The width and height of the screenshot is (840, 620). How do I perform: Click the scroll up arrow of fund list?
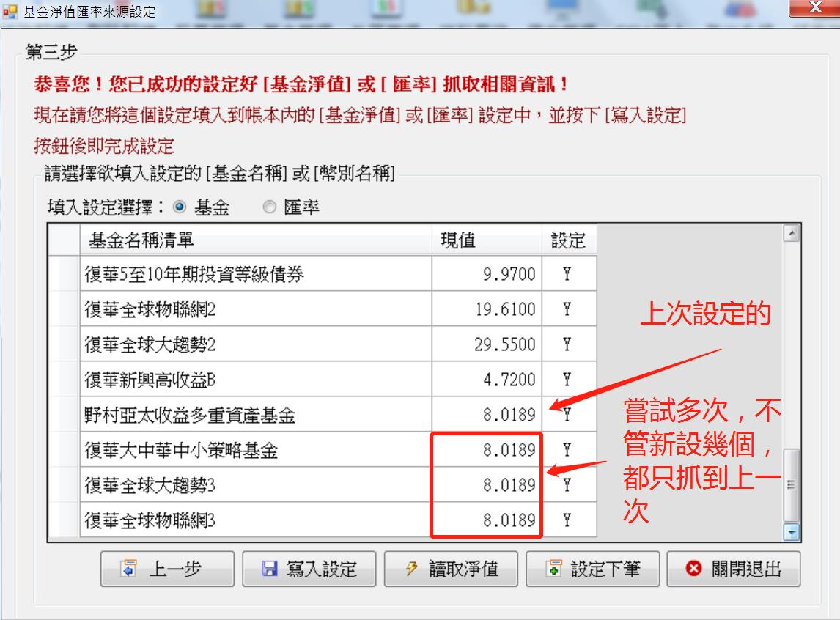pos(792,234)
